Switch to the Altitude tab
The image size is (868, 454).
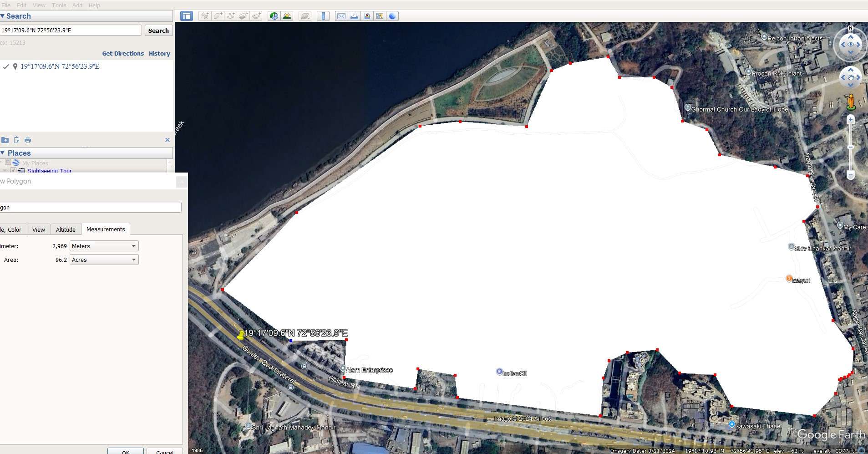click(x=66, y=230)
